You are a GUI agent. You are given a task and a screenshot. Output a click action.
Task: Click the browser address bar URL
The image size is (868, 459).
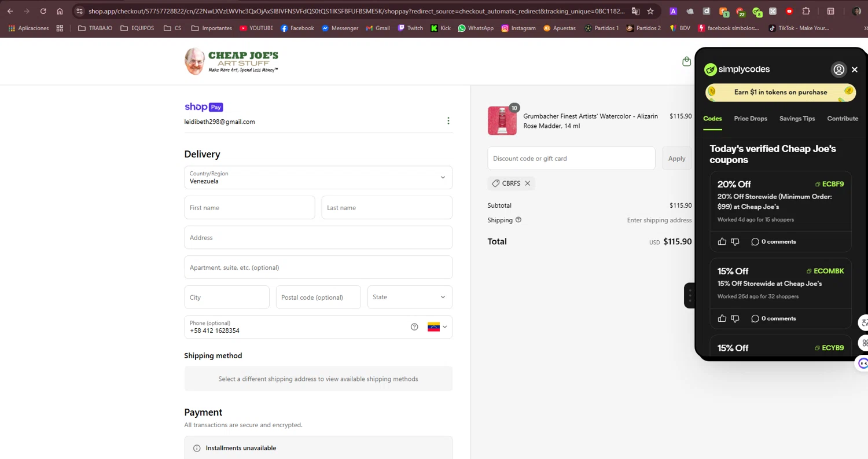point(356,11)
